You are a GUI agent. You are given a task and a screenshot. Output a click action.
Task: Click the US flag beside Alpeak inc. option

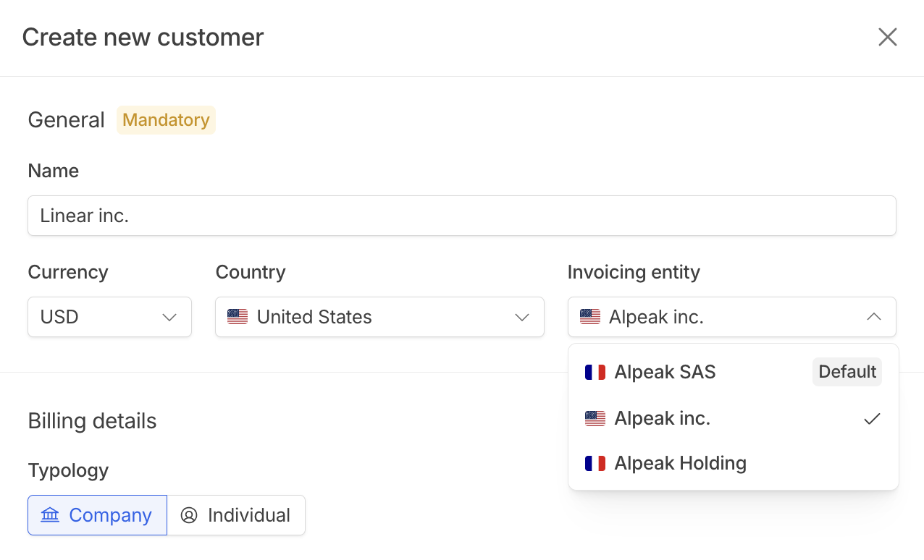pyautogui.click(x=595, y=418)
